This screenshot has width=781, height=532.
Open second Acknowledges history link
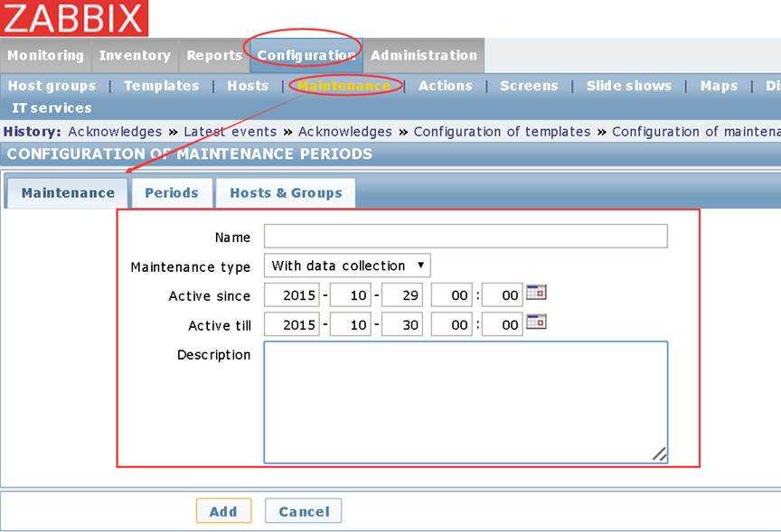tap(345, 132)
